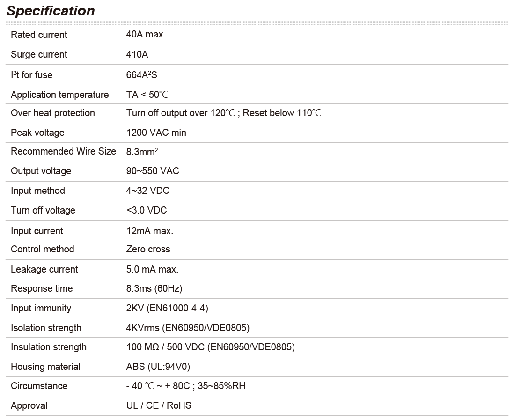The image size is (514, 420).
Task: Click the Input method label
Action: pyautogui.click(x=37, y=191)
